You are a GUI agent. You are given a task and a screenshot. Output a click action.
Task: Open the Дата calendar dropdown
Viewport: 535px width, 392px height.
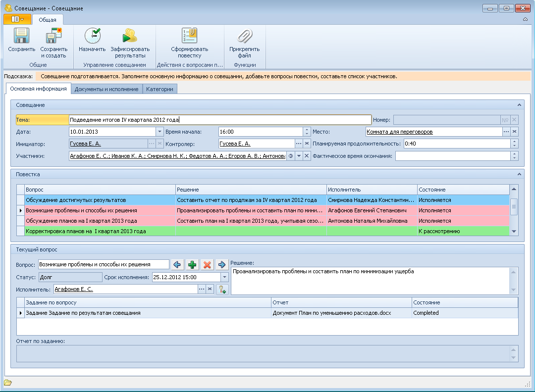click(160, 132)
